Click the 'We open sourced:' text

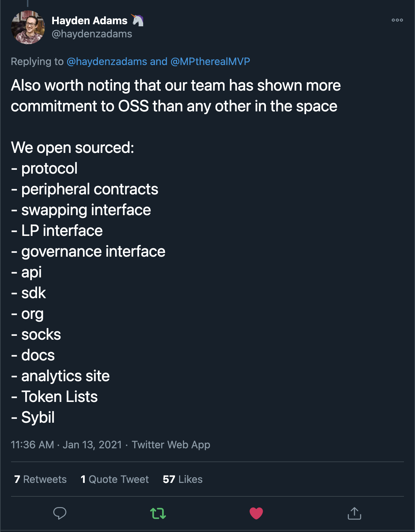pyautogui.click(x=72, y=148)
